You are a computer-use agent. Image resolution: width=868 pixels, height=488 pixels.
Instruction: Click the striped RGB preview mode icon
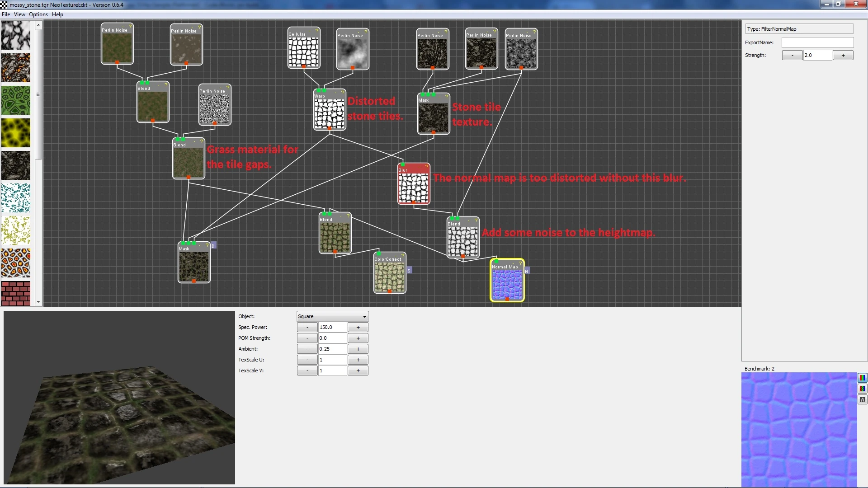862,389
